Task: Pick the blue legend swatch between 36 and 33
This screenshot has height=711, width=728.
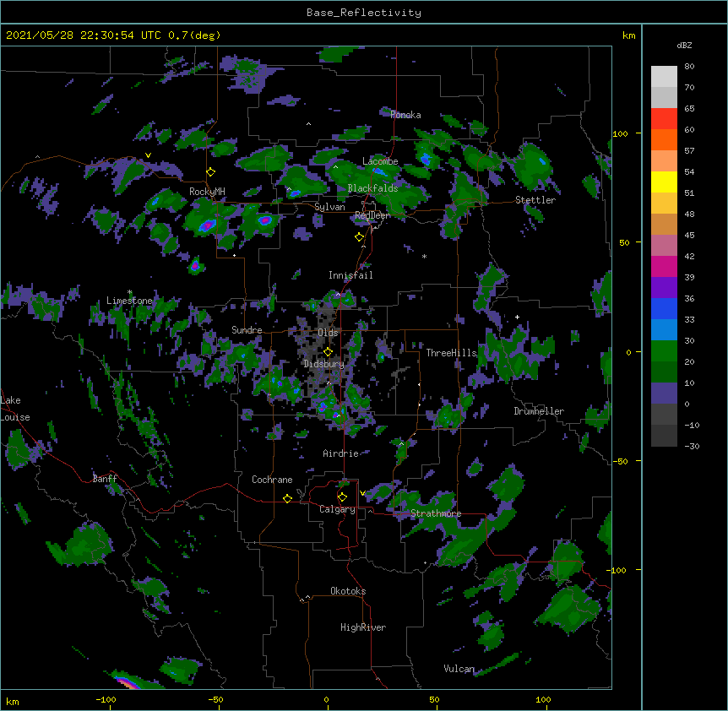Action: [664, 308]
